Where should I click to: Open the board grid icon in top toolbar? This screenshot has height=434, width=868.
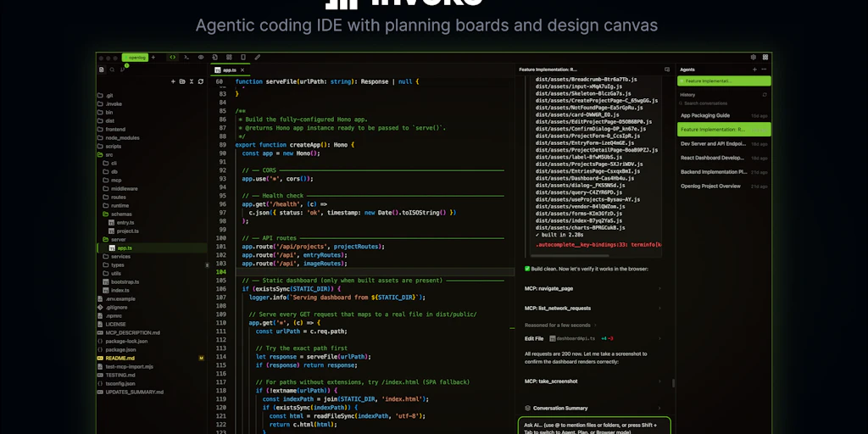tap(229, 57)
